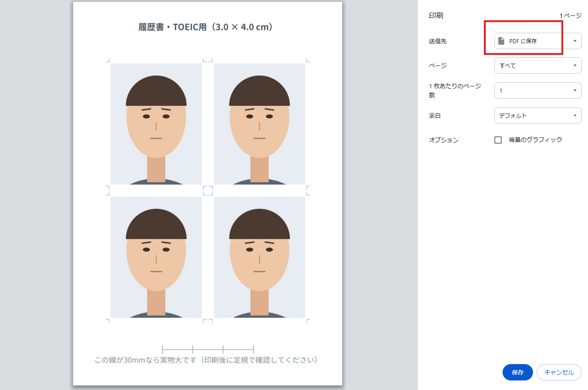Viewport: 588px width, 390px height.
Task: Cancel printing with the キャンセル button
Action: [559, 372]
